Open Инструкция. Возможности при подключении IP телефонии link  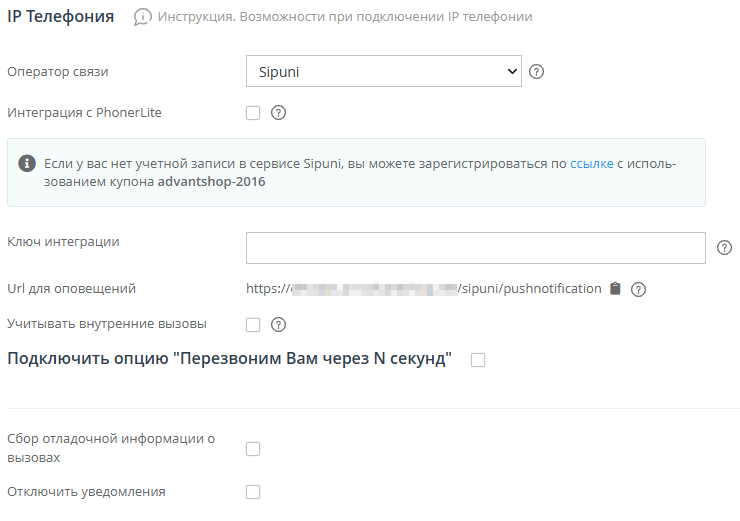pos(345,17)
